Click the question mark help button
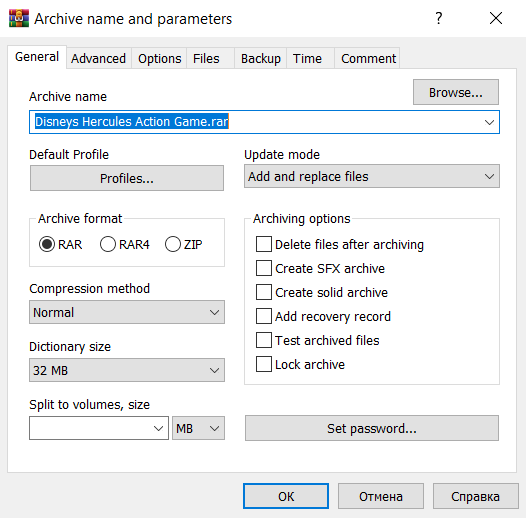The width and height of the screenshot is (526, 518). point(438,18)
